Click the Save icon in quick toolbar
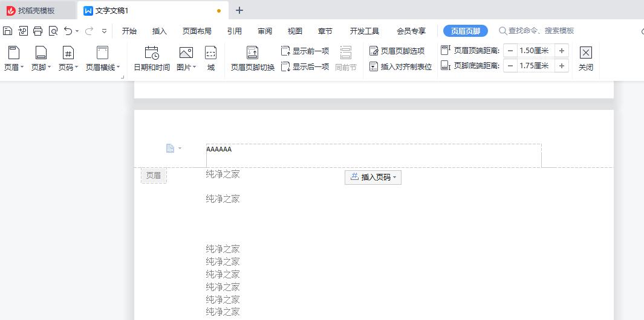 point(7,31)
